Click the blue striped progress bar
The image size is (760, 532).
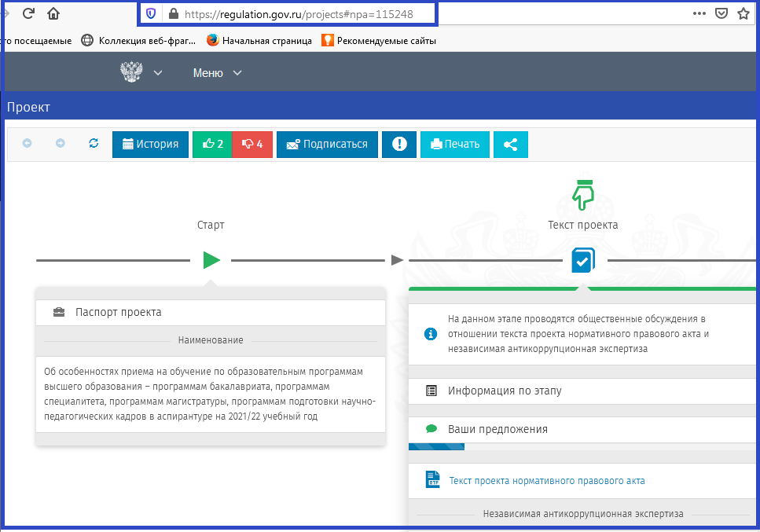436,446
